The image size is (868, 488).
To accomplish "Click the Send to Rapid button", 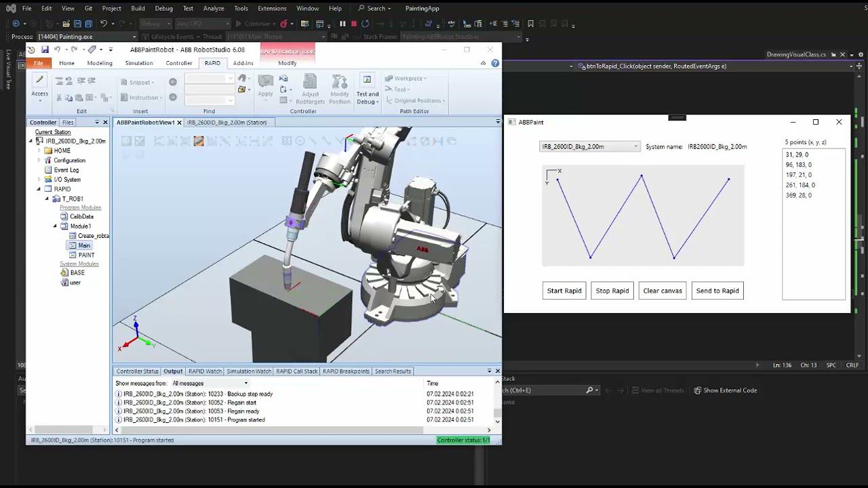I will click(x=717, y=291).
